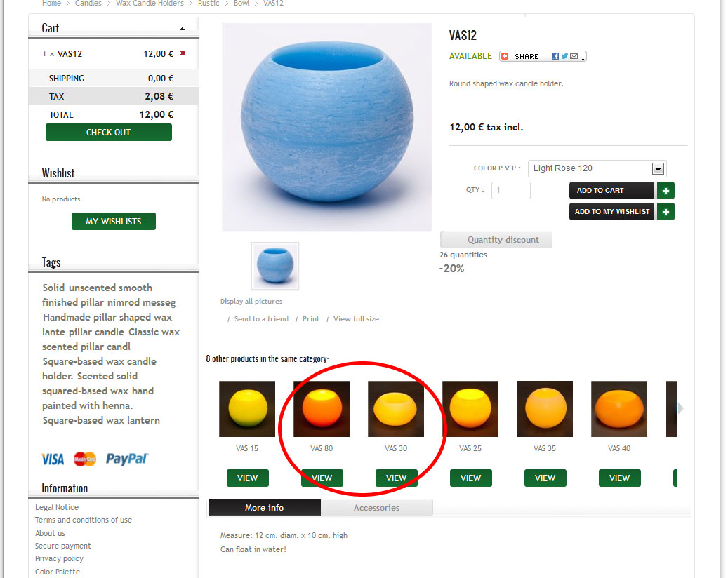This screenshot has width=728, height=578.
Task: Share on Twitter icon
Action: (x=564, y=56)
